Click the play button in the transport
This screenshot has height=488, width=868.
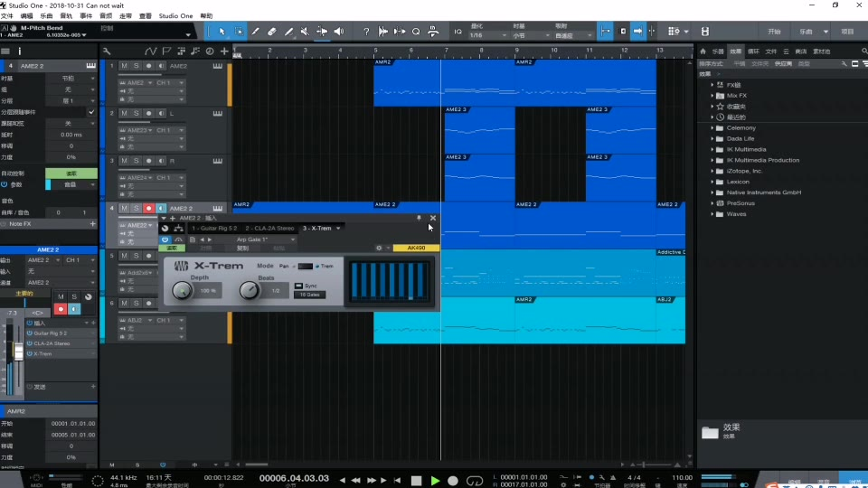point(435,480)
